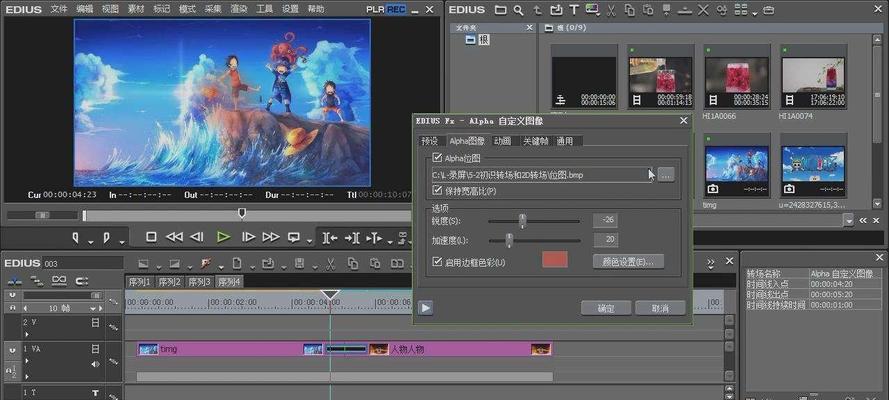Click the timeline Copy icon
Screen dimensions: 889x400
click(353, 263)
